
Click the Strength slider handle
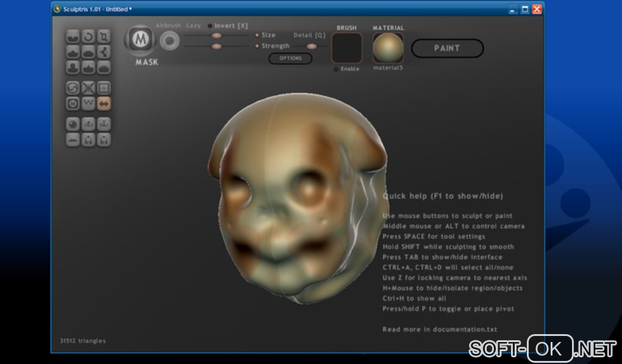coord(216,46)
